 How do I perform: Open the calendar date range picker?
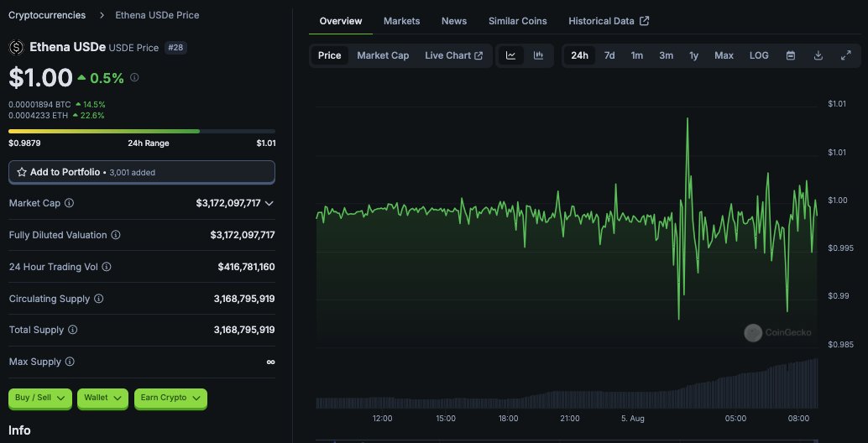791,55
